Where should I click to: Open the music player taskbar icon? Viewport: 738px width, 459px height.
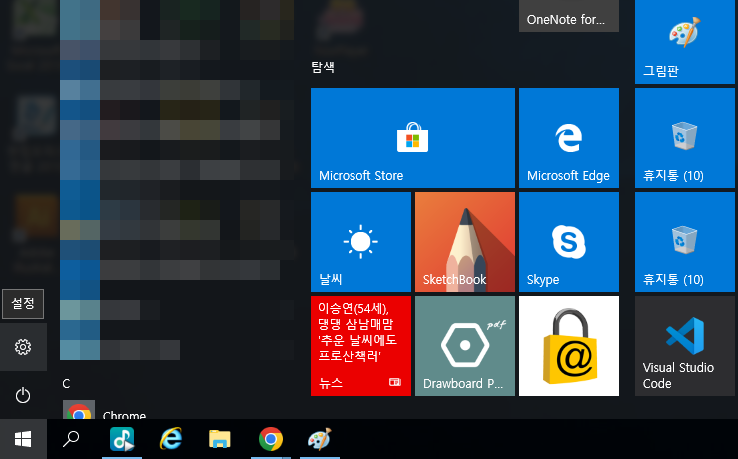point(122,439)
